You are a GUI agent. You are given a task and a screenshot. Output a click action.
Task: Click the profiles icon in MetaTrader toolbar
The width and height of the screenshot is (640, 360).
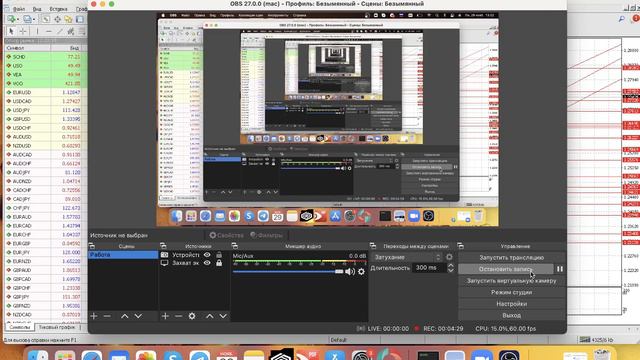27,19
